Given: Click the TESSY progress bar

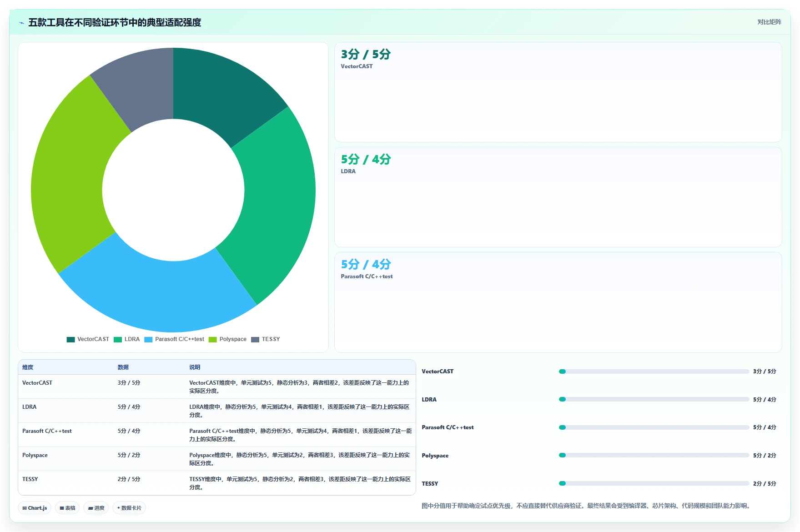Looking at the screenshot, I should (654, 483).
